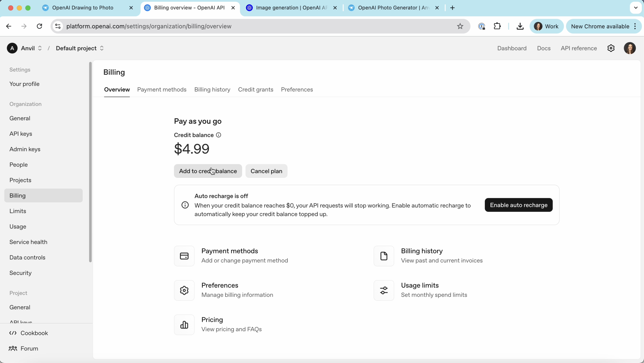Open the Chrome downloads icon
The height and width of the screenshot is (363, 644).
pyautogui.click(x=520, y=26)
